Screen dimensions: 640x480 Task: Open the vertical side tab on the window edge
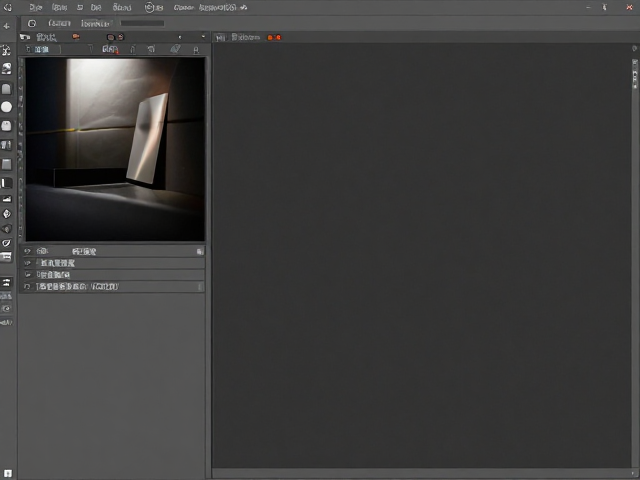[x=635, y=74]
